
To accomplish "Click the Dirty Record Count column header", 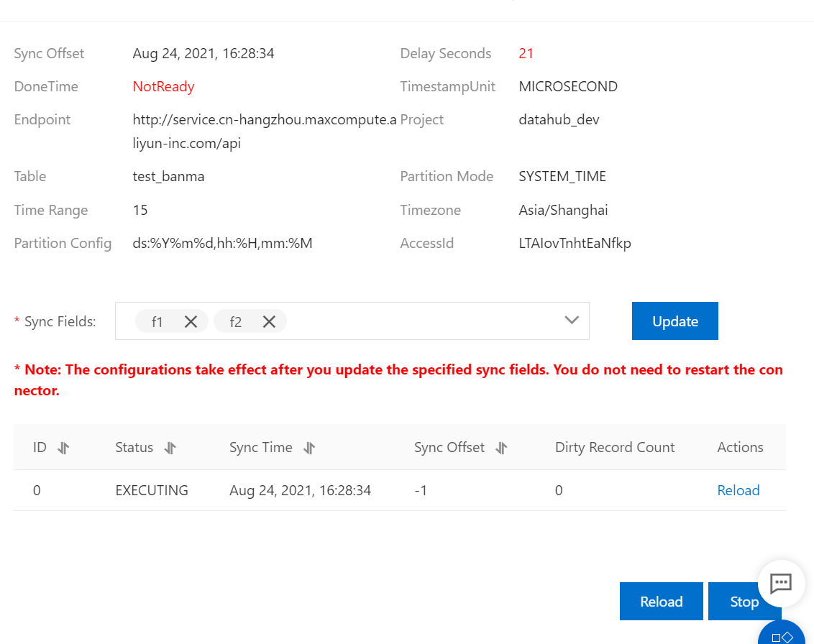I will pyautogui.click(x=614, y=447).
